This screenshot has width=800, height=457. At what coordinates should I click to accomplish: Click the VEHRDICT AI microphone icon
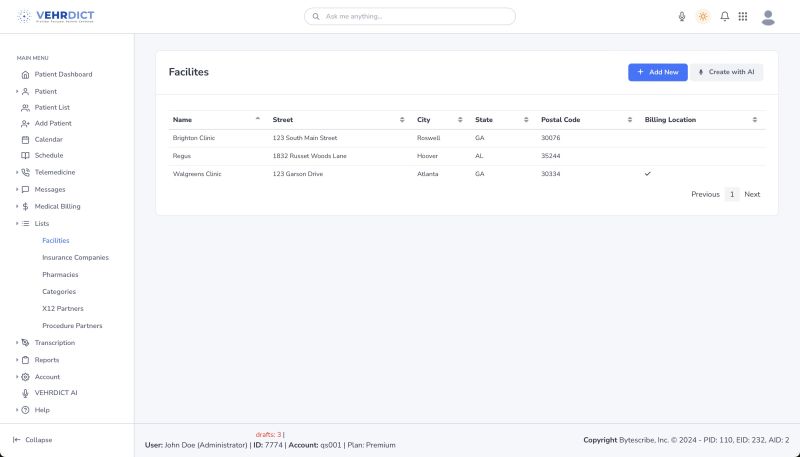pyautogui.click(x=25, y=393)
